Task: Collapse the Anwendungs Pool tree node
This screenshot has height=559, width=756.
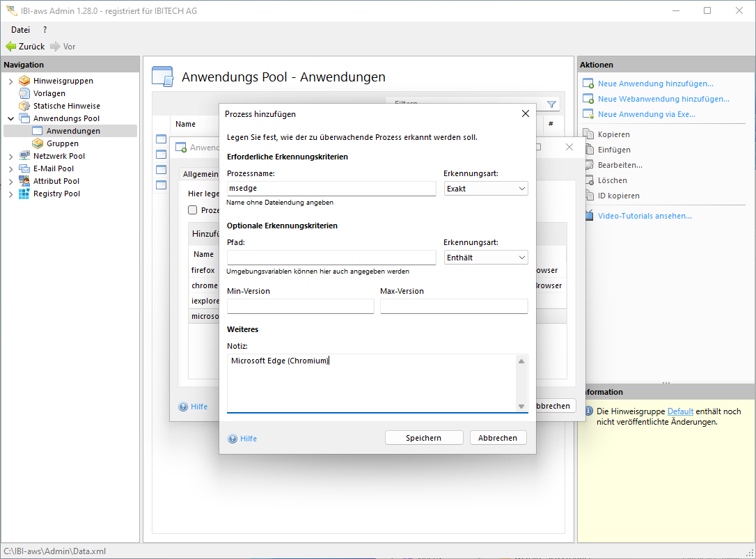Action: (10, 118)
